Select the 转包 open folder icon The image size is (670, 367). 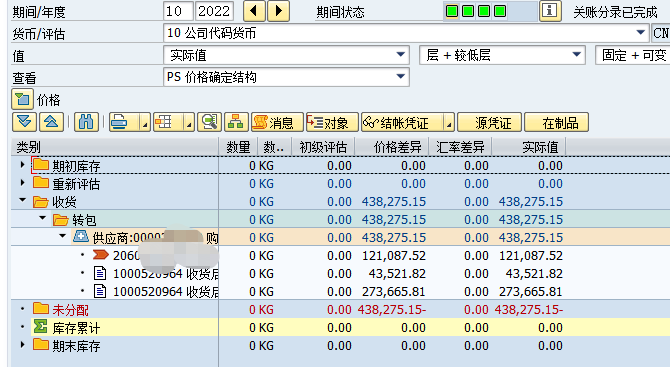point(61,220)
